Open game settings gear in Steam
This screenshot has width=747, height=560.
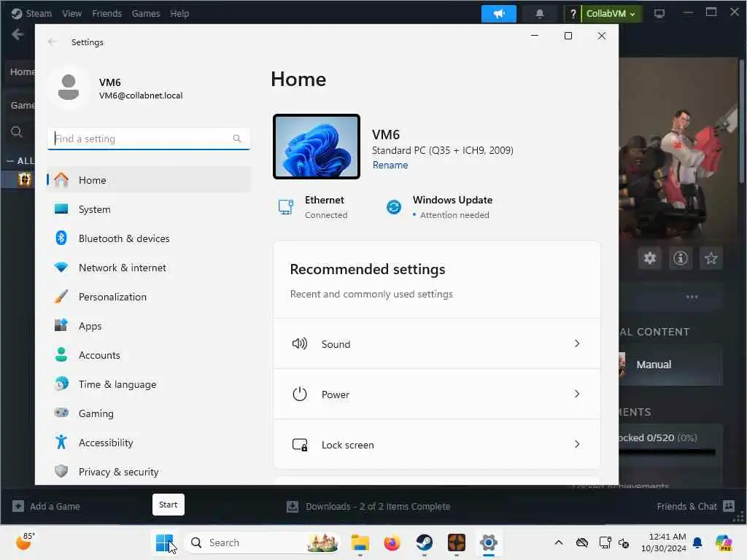[650, 258]
